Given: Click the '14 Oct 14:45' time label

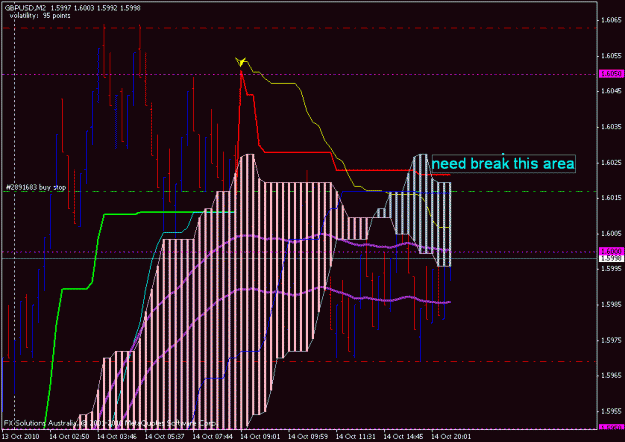Looking at the screenshot, I should (404, 436).
